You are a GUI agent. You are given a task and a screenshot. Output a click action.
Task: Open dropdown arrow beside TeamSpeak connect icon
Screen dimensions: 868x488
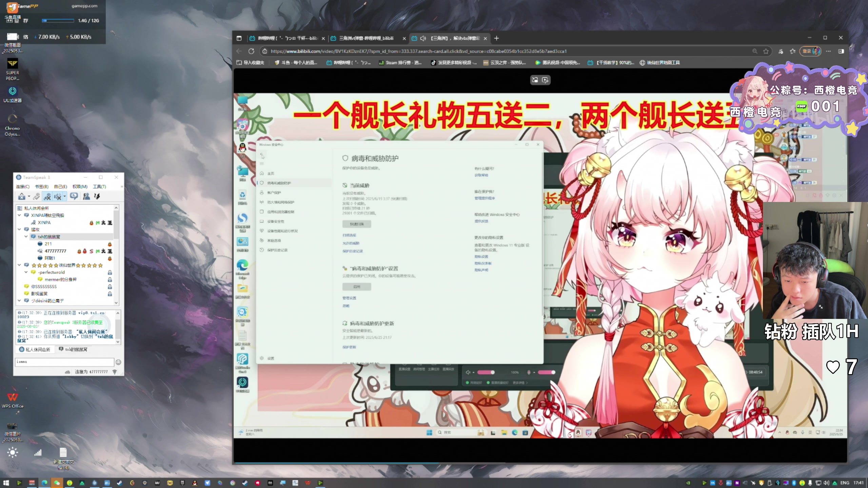(29, 196)
